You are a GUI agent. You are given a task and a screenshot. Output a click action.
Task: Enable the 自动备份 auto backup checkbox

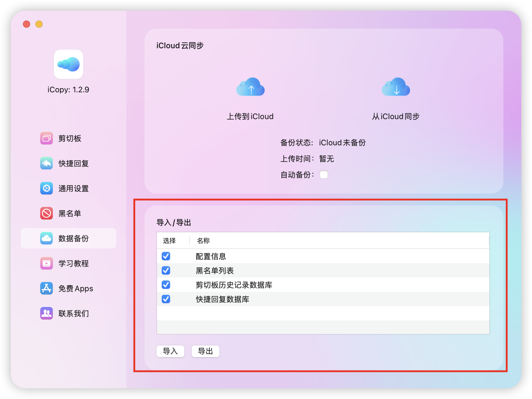323,174
